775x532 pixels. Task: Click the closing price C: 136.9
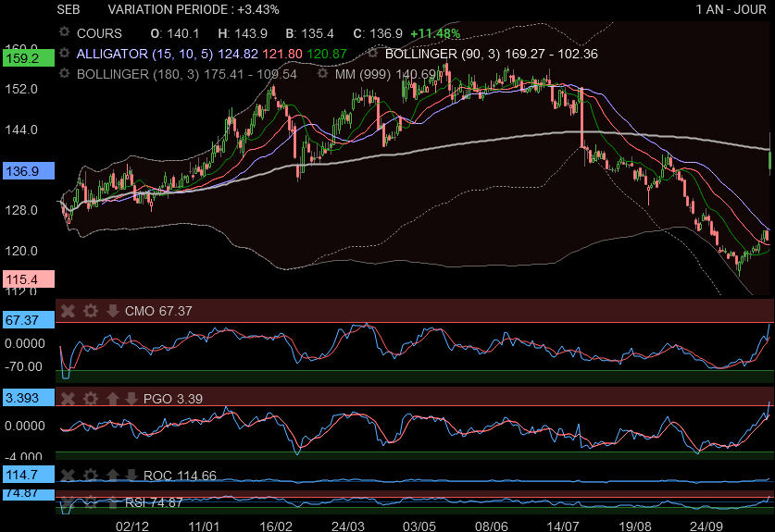tap(378, 33)
